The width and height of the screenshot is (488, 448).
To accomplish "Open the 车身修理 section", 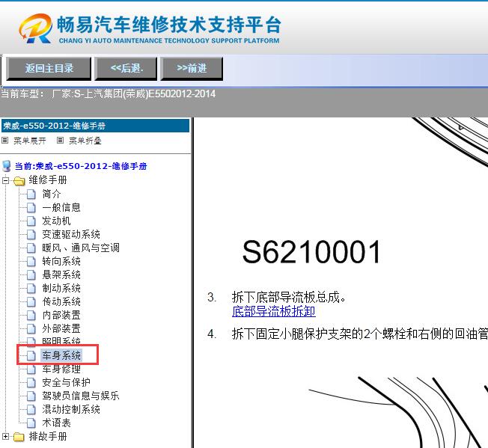I will (x=61, y=369).
